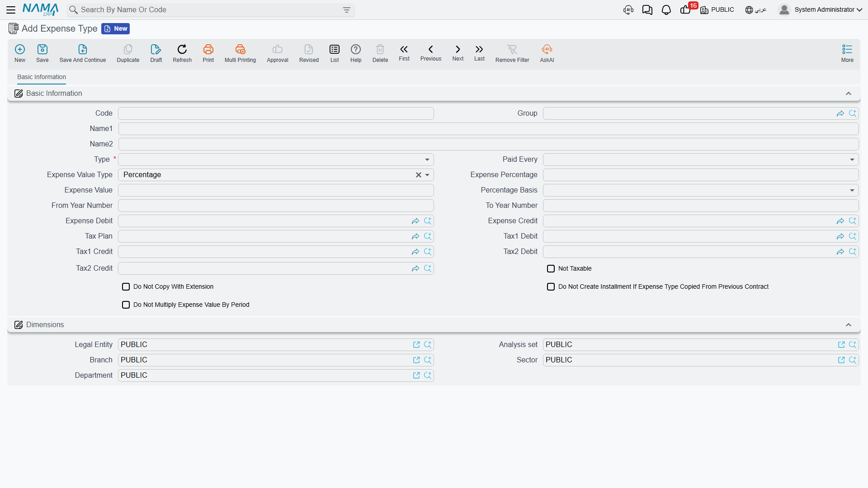Go to Previous record
This screenshot has width=868, height=488.
[431, 53]
